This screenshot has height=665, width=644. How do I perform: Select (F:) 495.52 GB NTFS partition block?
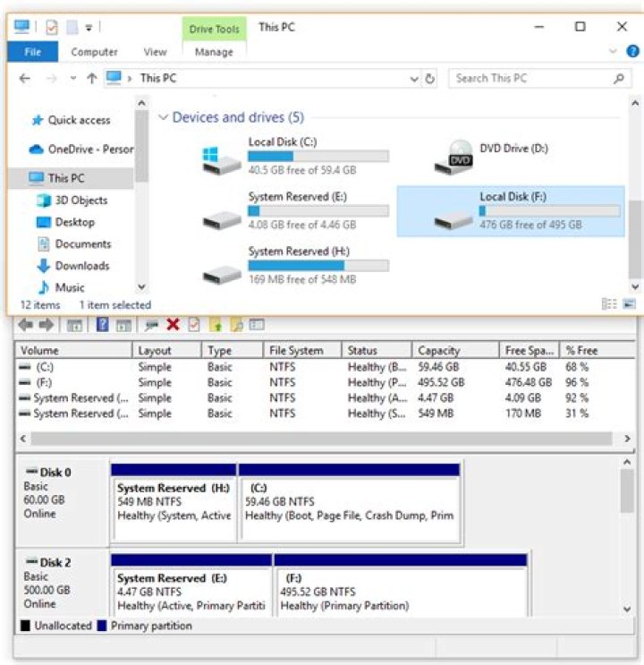(x=401, y=585)
